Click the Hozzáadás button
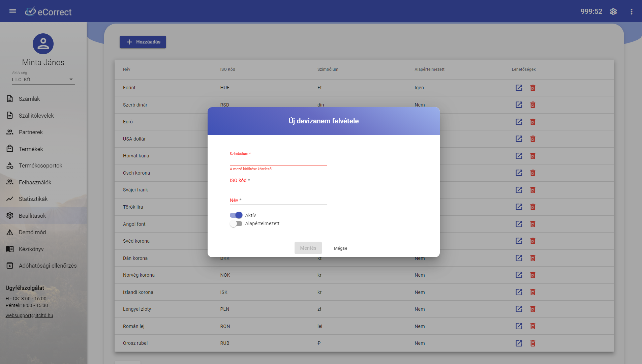The height and width of the screenshot is (364, 642). coord(143,42)
